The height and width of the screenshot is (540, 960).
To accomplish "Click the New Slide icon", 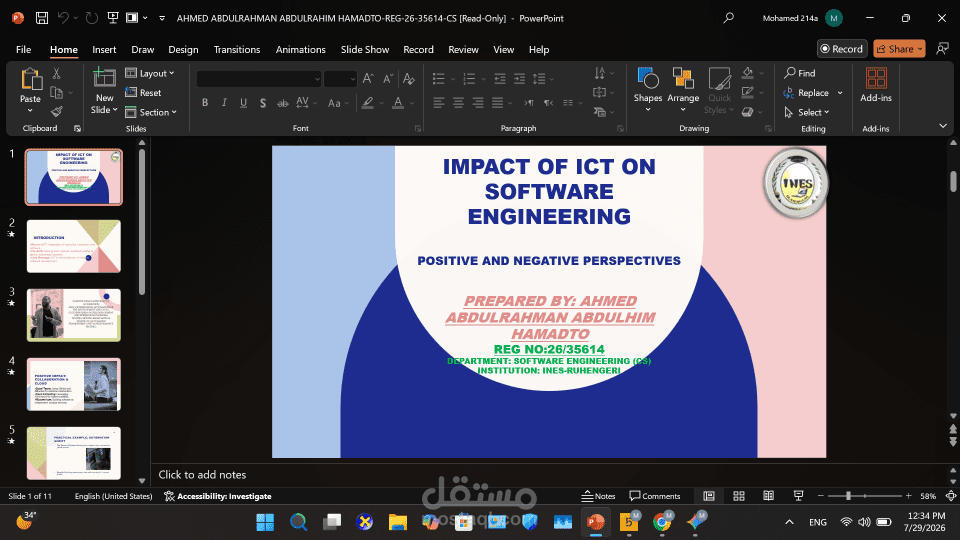I will click(104, 78).
